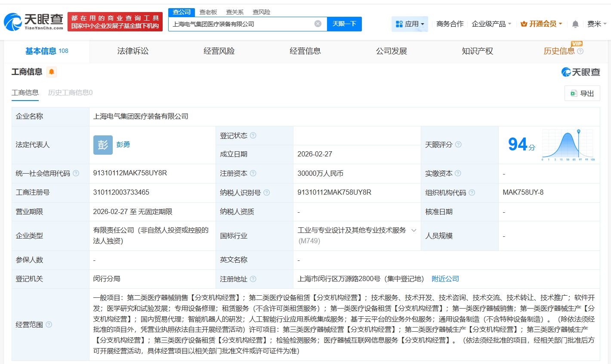The image size is (611, 364).
Task: Click the 导出 export button
Action: pos(582,93)
